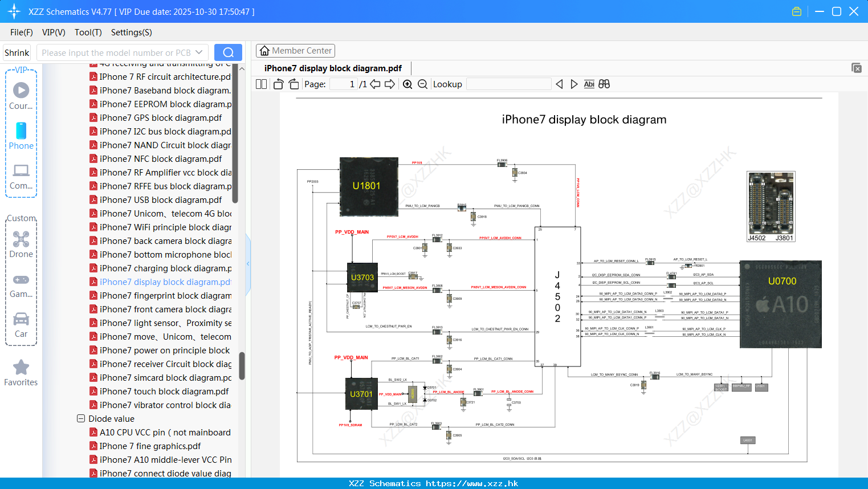Image resolution: width=868 pixels, height=489 pixels.
Task: Open iPhone7 NFC block diagram.pdf
Action: click(x=156, y=158)
